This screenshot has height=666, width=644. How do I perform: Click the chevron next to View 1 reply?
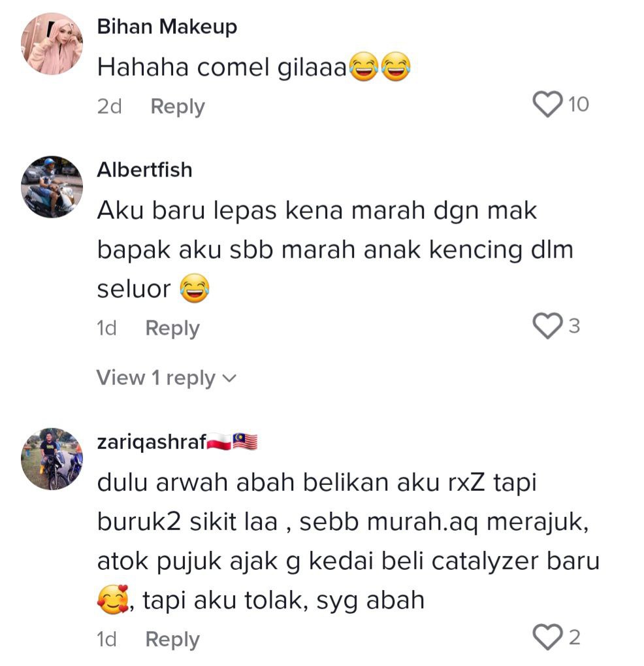(229, 378)
